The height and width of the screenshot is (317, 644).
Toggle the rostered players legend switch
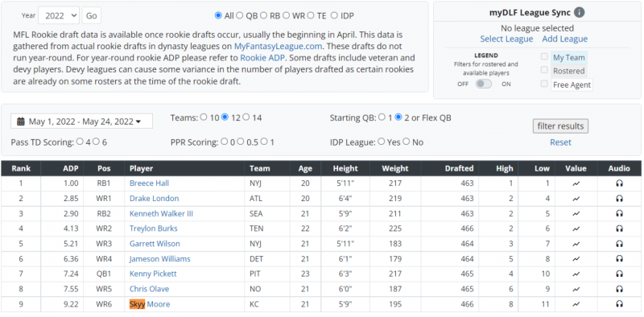pos(484,84)
